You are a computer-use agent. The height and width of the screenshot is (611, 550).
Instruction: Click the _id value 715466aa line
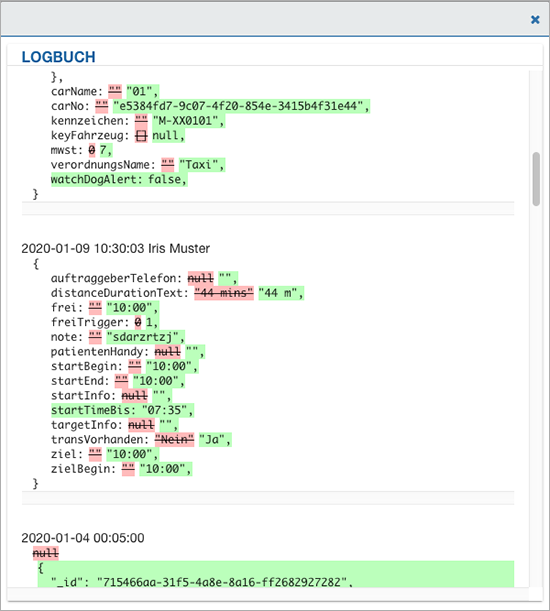click(202, 582)
